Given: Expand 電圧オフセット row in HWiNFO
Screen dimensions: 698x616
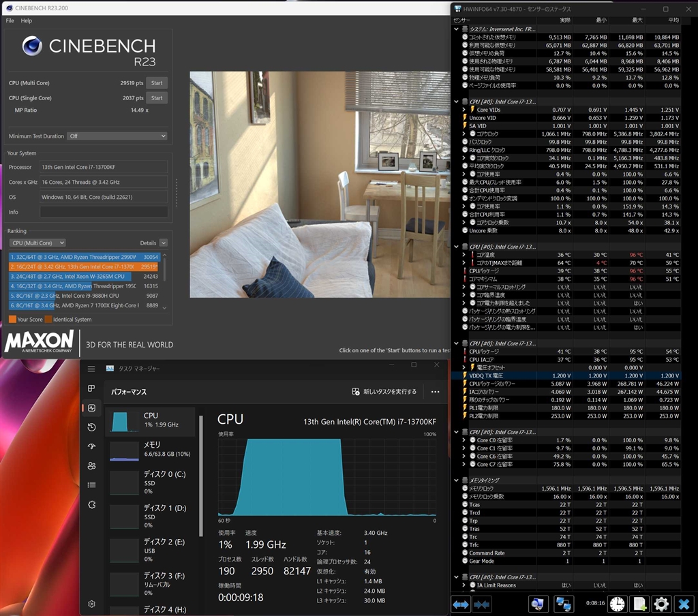Looking at the screenshot, I should [464, 368].
